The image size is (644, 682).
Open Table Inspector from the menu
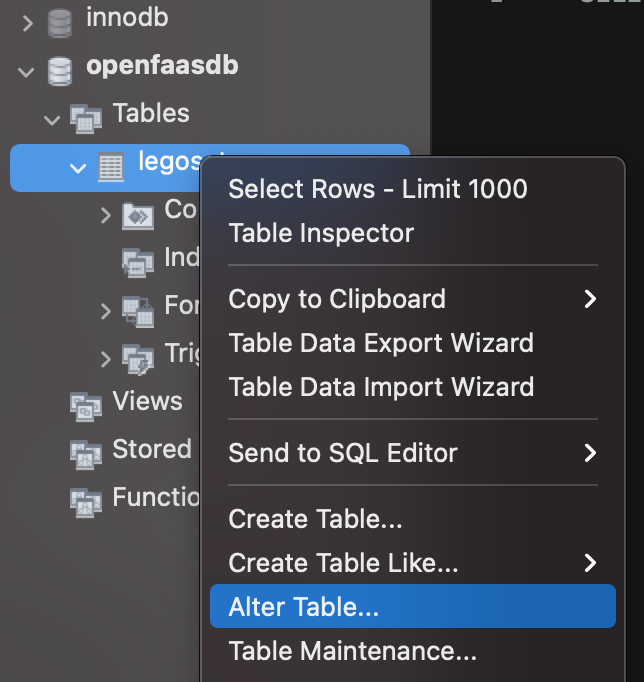(x=321, y=233)
